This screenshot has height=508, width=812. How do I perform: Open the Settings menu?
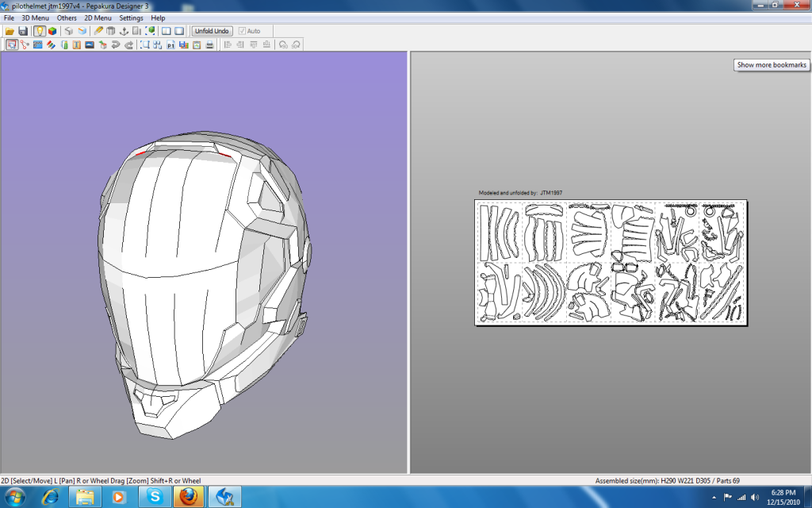131,17
